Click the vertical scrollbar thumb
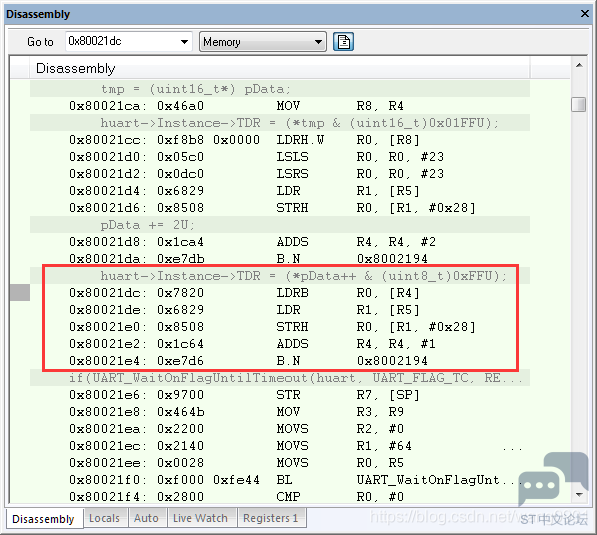 [578, 104]
